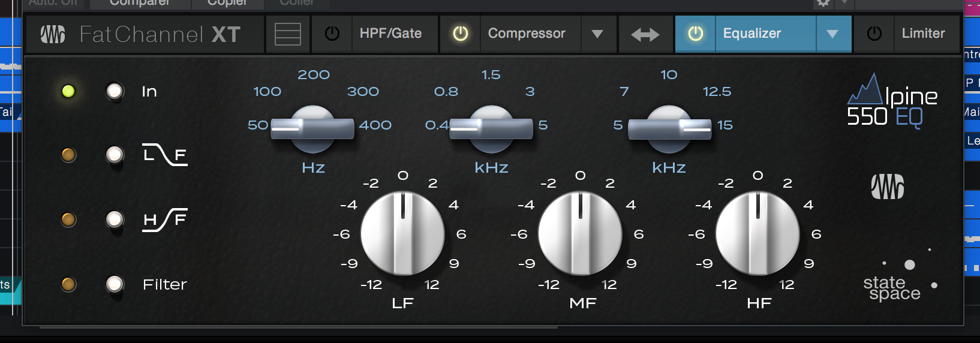The height and width of the screenshot is (343, 980).
Task: Toggle the EQ In button
Action: click(115, 91)
